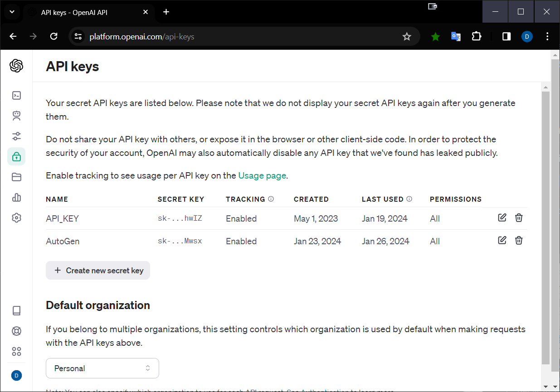Open the Help lifebuoy icon
Viewport: 560px width, 392px height.
coord(16,331)
